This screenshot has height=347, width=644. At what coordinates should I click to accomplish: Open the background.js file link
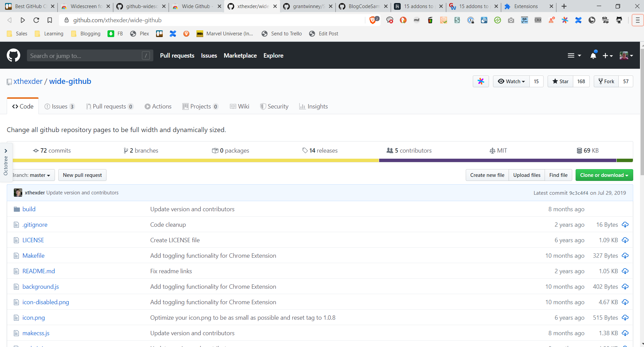40,287
